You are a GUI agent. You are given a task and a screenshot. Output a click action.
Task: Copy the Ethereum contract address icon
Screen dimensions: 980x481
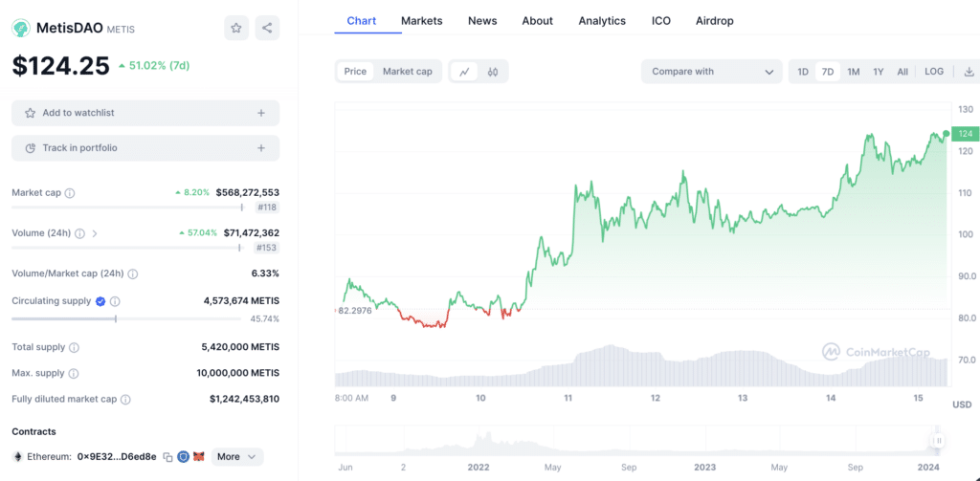click(x=167, y=457)
